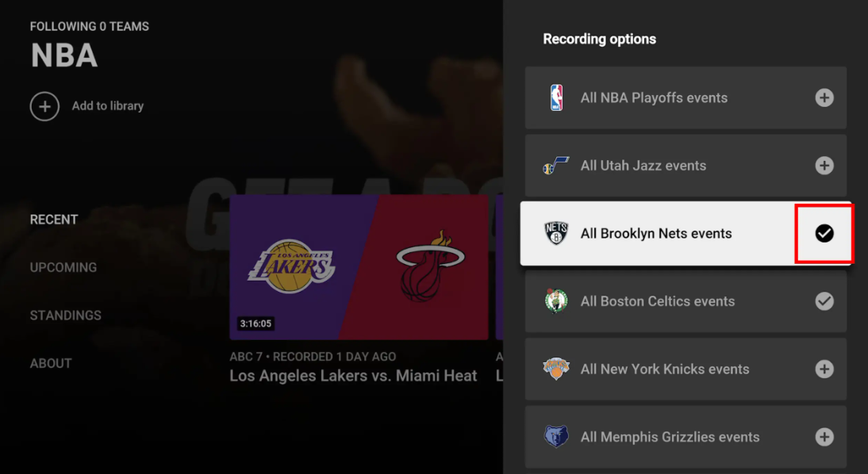Switch to the Standings section

(x=65, y=315)
